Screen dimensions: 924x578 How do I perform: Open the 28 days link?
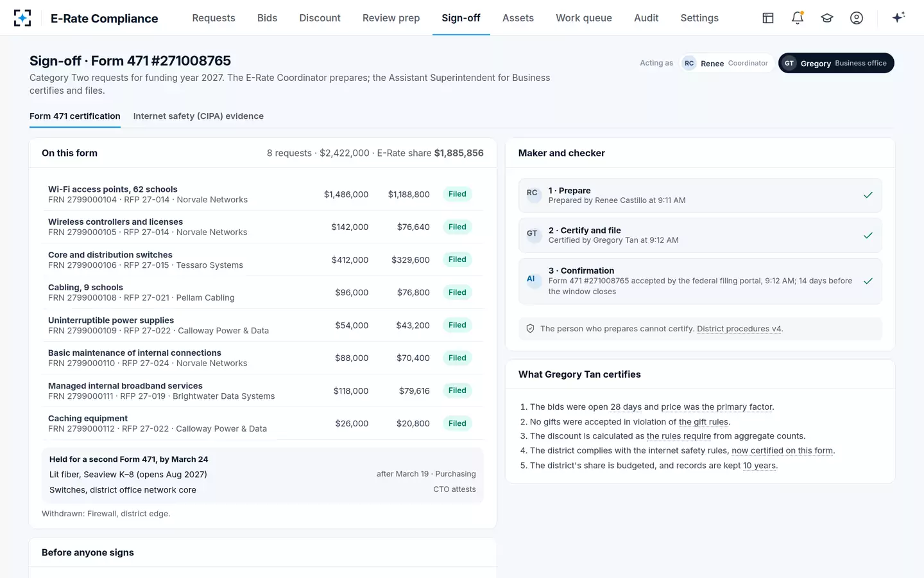tap(626, 407)
